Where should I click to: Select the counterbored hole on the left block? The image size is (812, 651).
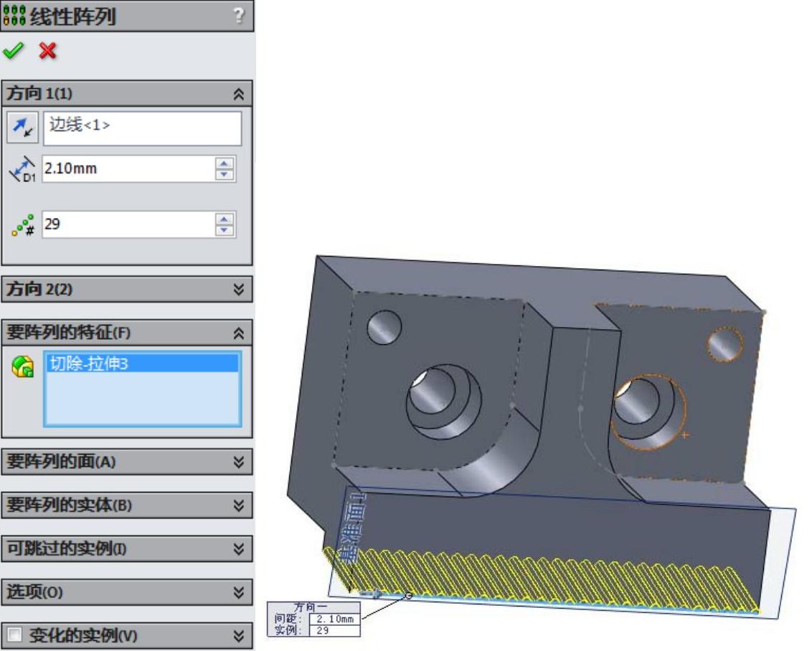point(444,401)
